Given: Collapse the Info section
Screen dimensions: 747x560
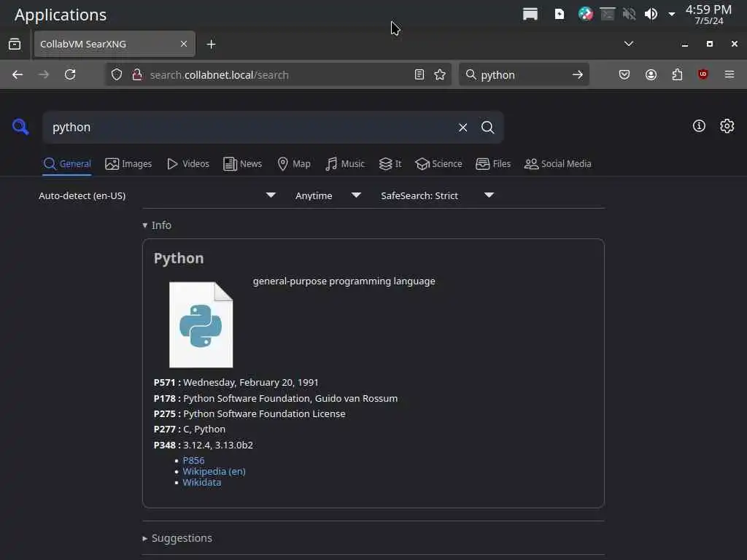Looking at the screenshot, I should point(157,225).
